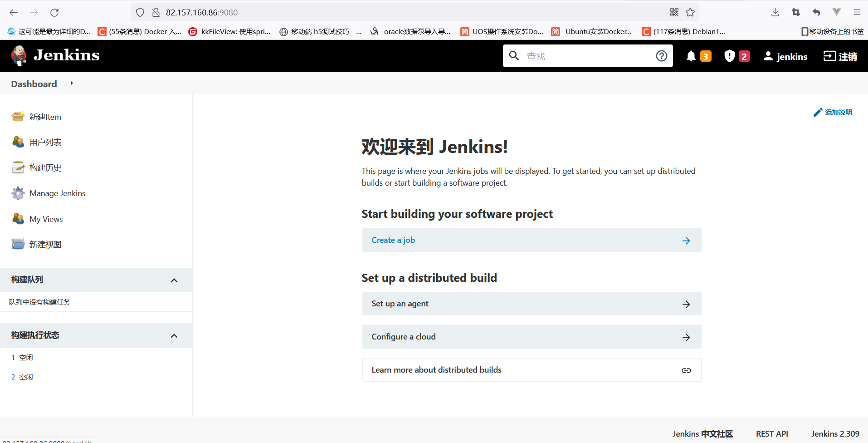Click the browser address bar URL

202,13
